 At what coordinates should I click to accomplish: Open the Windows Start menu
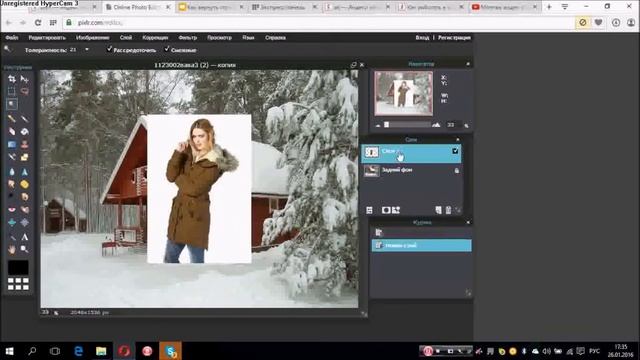9,351
